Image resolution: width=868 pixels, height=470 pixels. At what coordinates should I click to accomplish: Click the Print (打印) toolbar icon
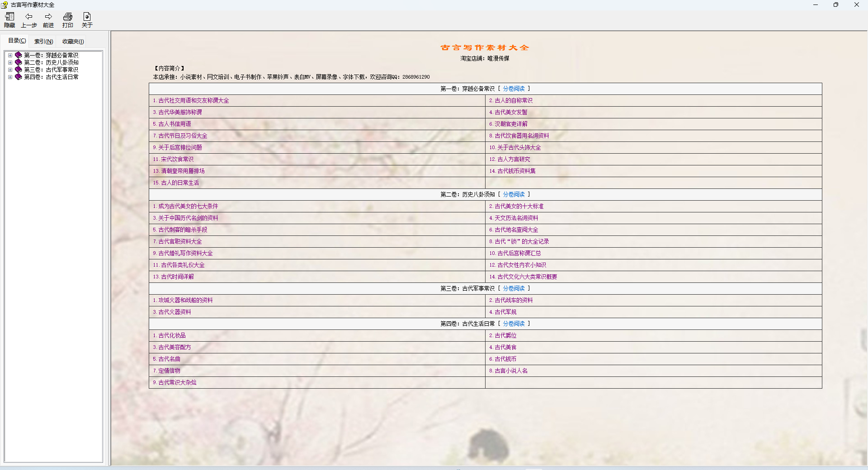[68, 17]
